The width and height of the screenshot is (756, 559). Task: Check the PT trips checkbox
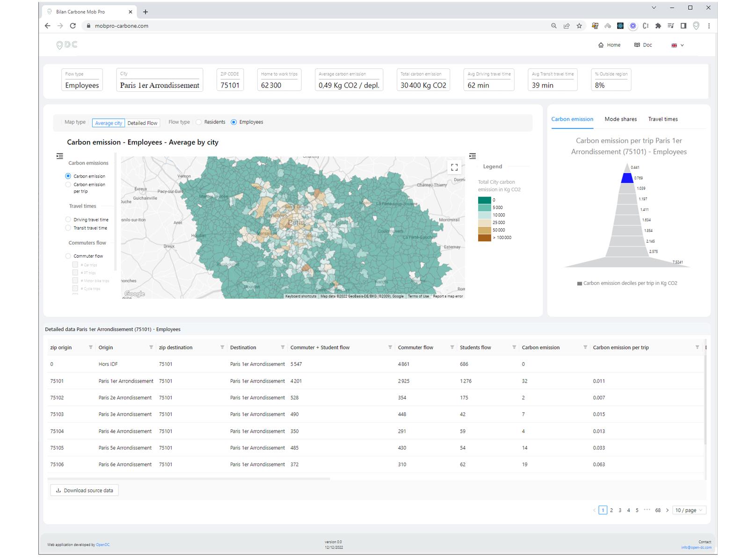tap(75, 272)
